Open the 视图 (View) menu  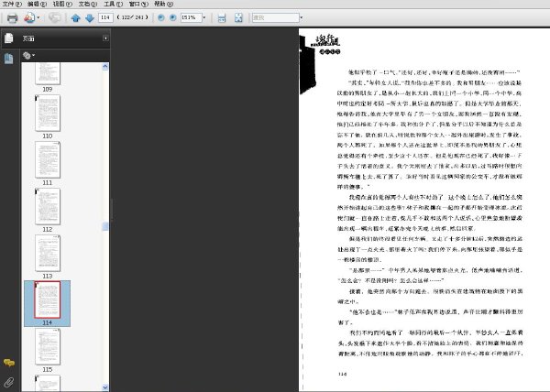[62, 4]
